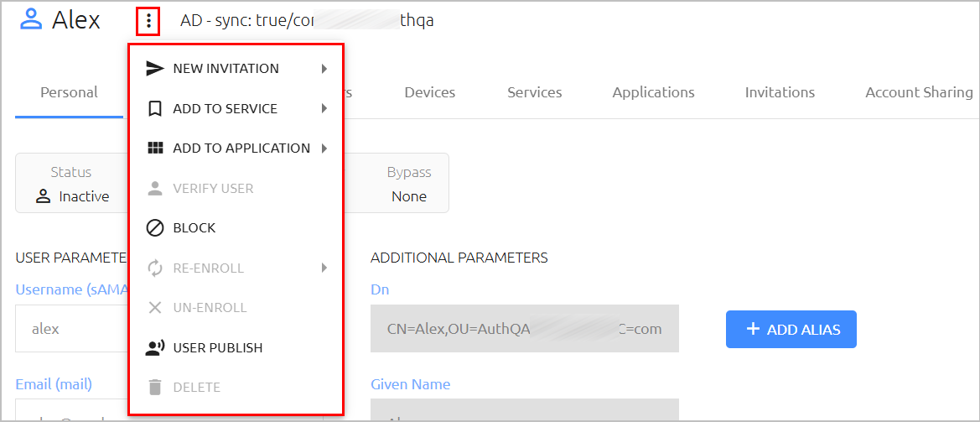Go to the Invitations tab
This screenshot has height=422, width=980.
click(x=780, y=92)
